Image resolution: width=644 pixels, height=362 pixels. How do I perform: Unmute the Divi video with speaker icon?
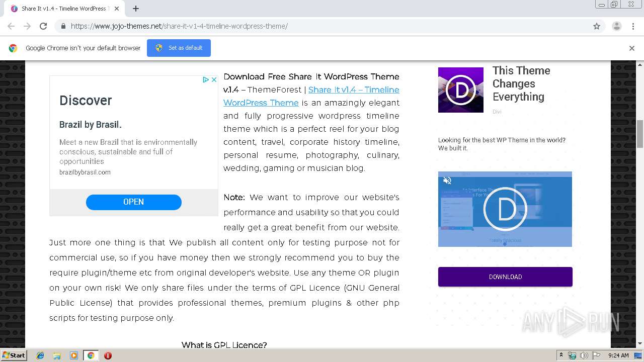pyautogui.click(x=447, y=180)
